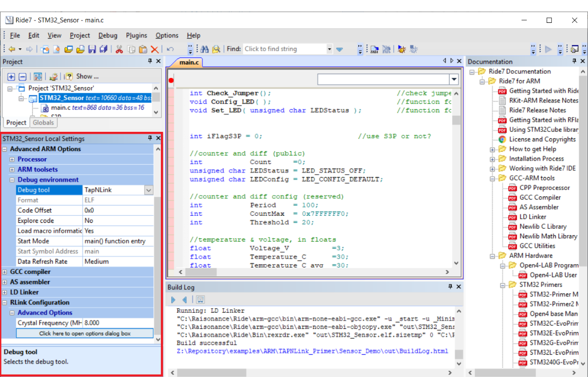Delete with the red X toolbar icon
This screenshot has height=377, width=588.
(154, 49)
